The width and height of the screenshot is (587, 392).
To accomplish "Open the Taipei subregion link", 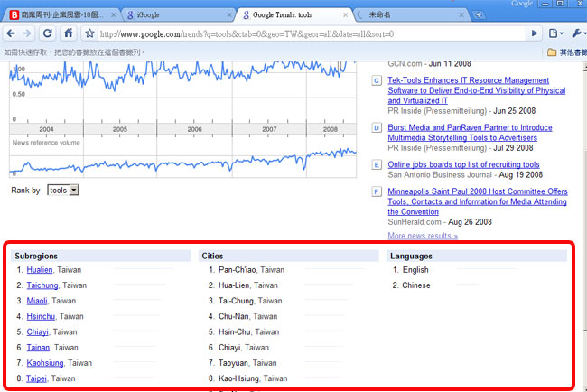I will 36,378.
